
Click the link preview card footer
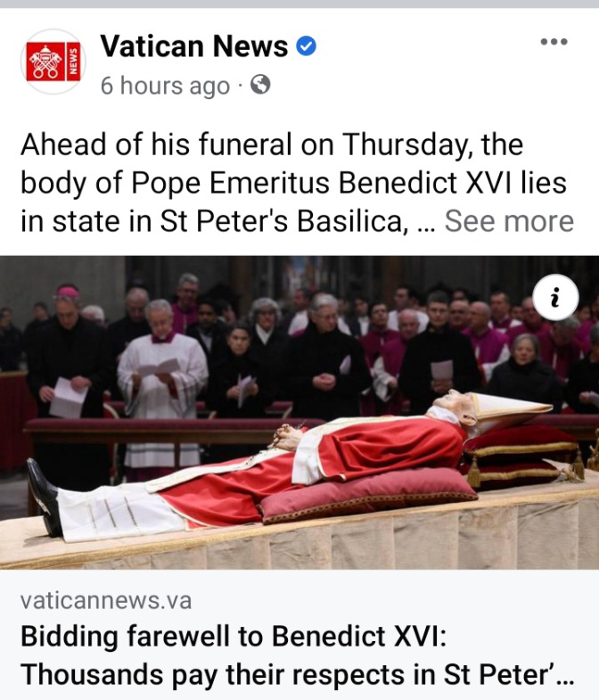coord(299,634)
